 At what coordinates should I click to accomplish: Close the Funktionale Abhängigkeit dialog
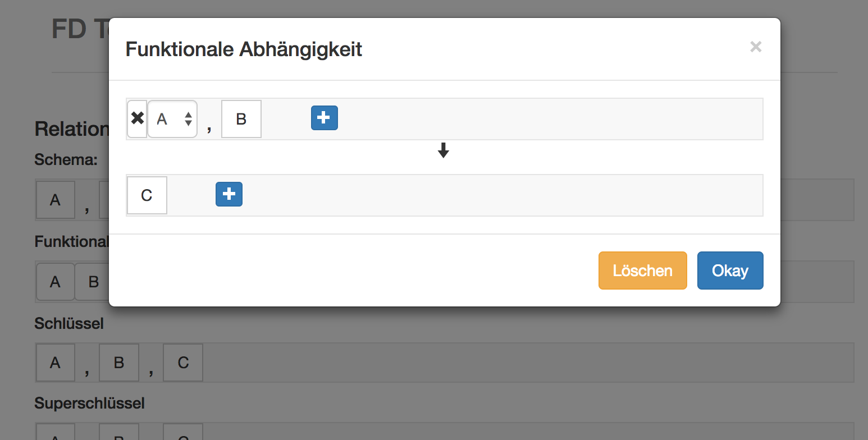click(756, 47)
